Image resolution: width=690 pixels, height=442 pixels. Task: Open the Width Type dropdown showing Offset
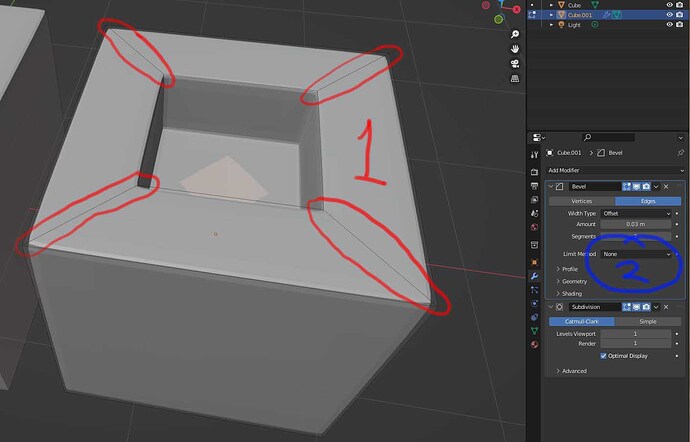[636, 214]
